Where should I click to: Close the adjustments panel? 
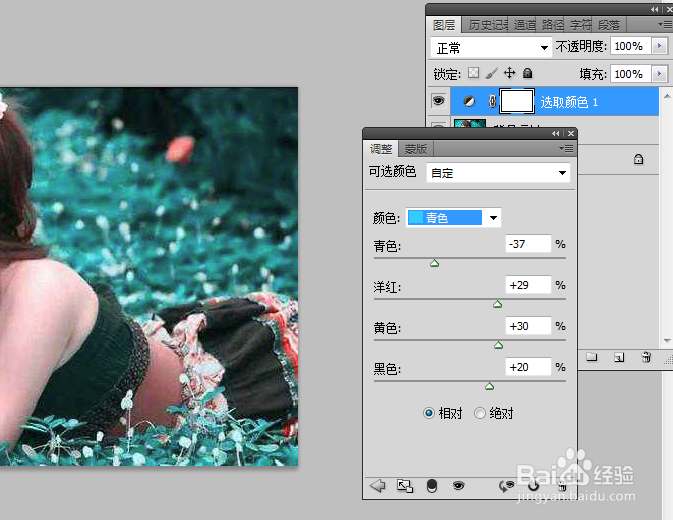571,133
